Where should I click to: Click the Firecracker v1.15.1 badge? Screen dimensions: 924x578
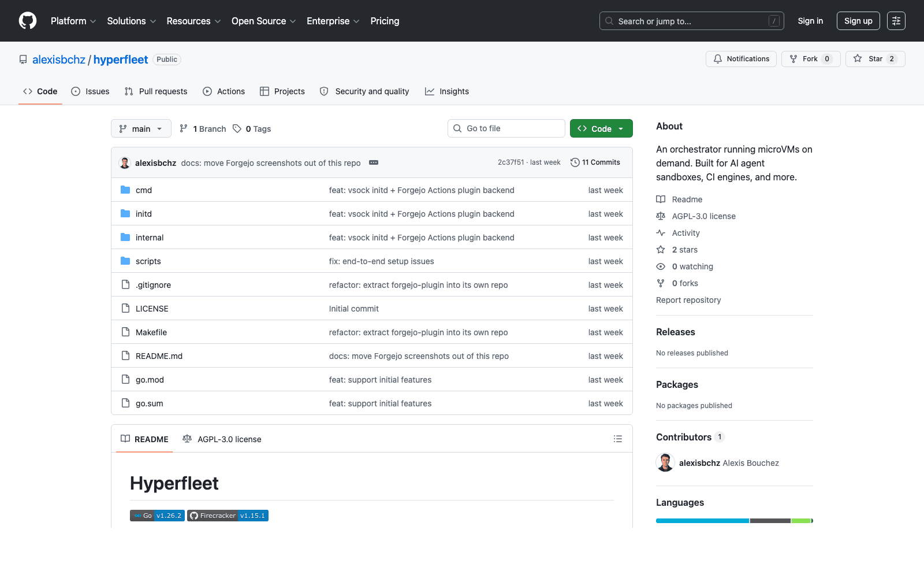228,516
